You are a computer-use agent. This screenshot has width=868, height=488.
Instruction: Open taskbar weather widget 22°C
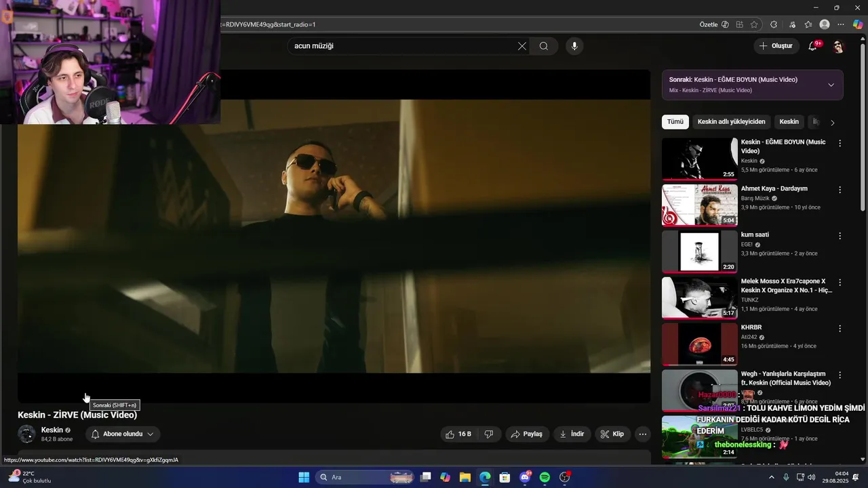point(31,477)
